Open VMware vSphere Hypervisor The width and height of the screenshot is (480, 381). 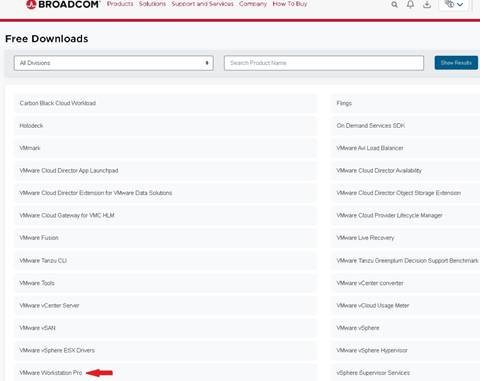coord(406,350)
